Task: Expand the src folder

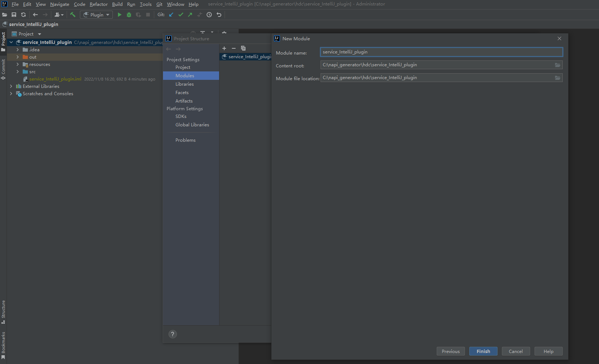Action: tap(18, 71)
